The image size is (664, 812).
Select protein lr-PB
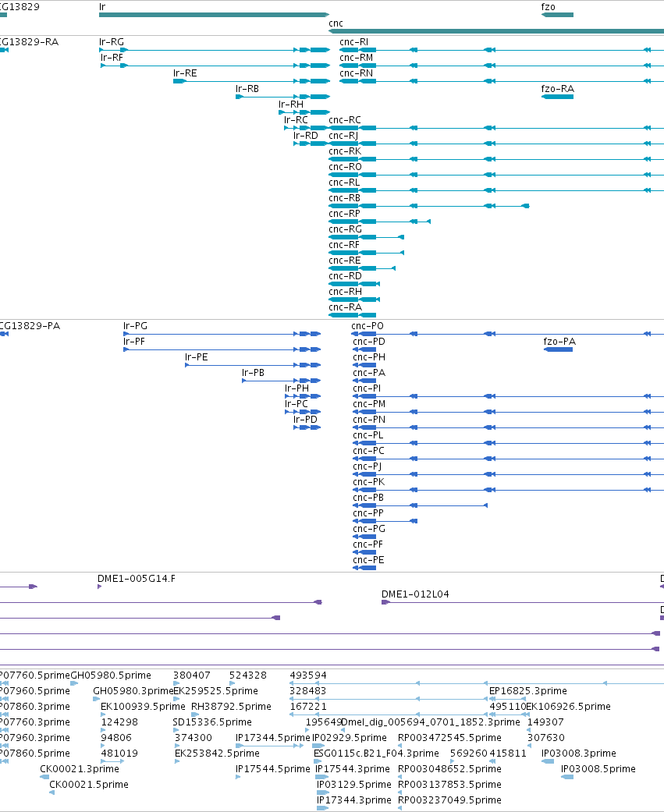click(281, 381)
